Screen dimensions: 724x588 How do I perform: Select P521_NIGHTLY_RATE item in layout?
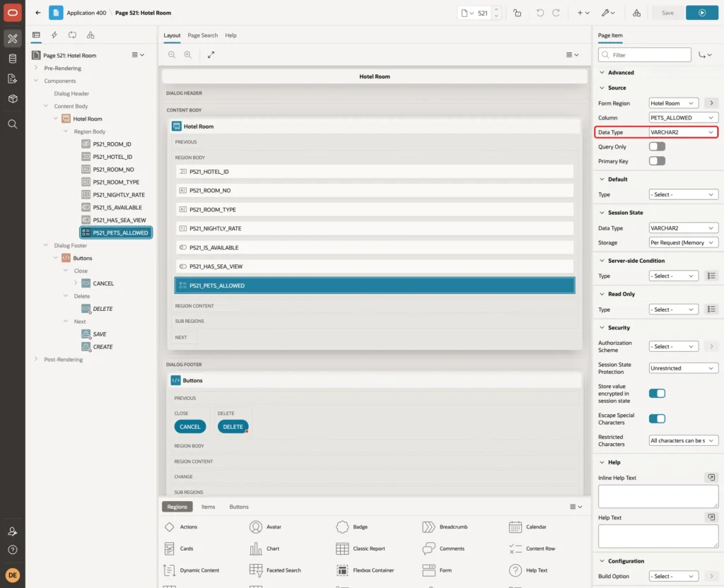[375, 228]
